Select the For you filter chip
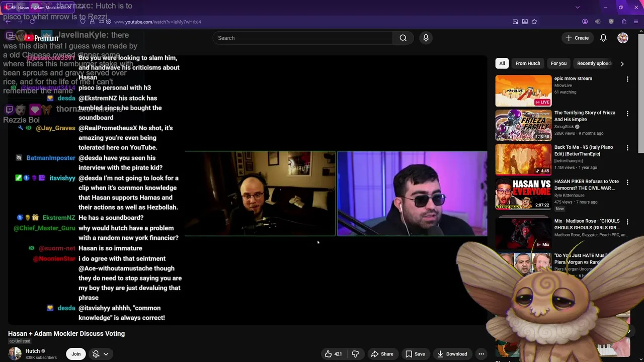Screen dimensions: 644x362 click(558, 63)
